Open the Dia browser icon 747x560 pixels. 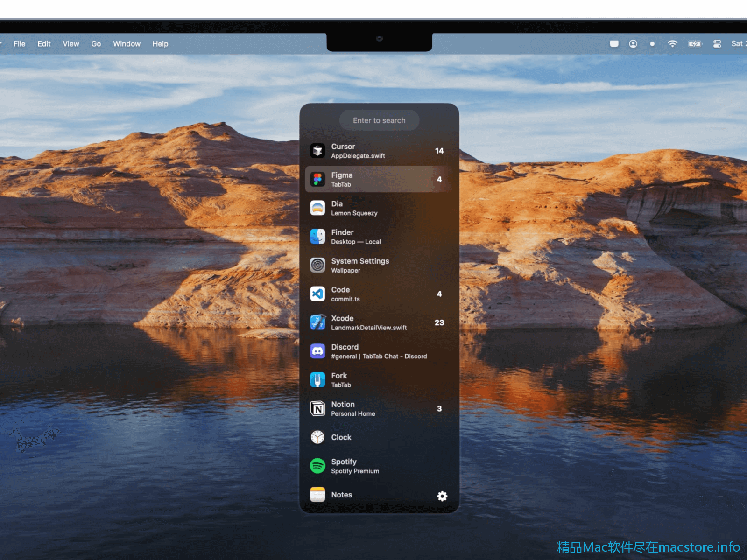[x=317, y=208]
